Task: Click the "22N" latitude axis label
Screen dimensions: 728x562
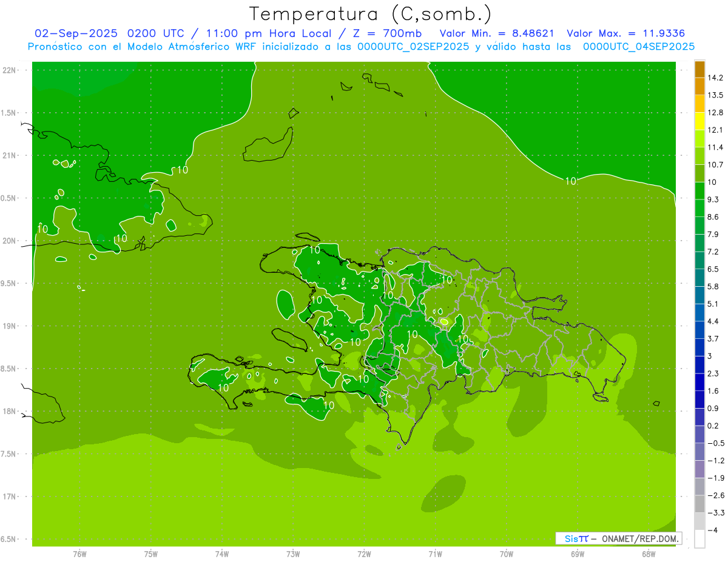Action: click(8, 70)
